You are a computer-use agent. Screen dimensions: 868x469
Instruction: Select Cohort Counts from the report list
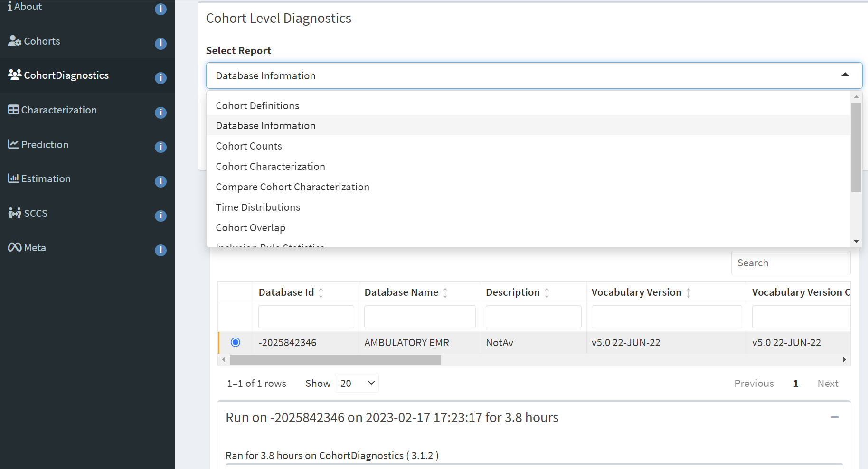[x=249, y=146]
